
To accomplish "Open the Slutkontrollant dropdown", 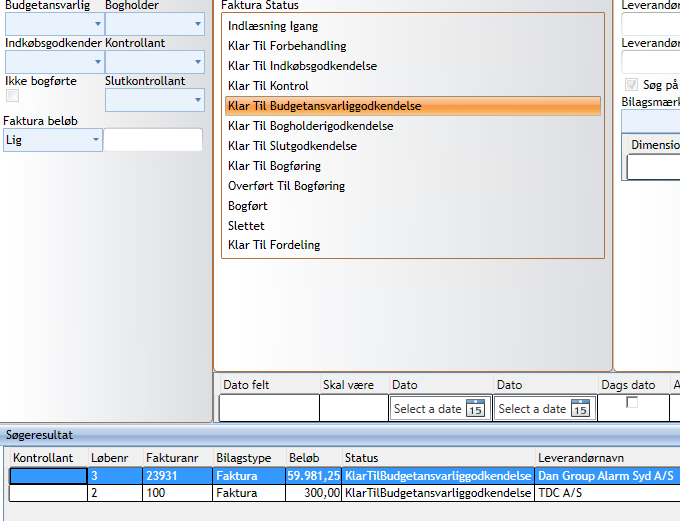I will point(155,100).
